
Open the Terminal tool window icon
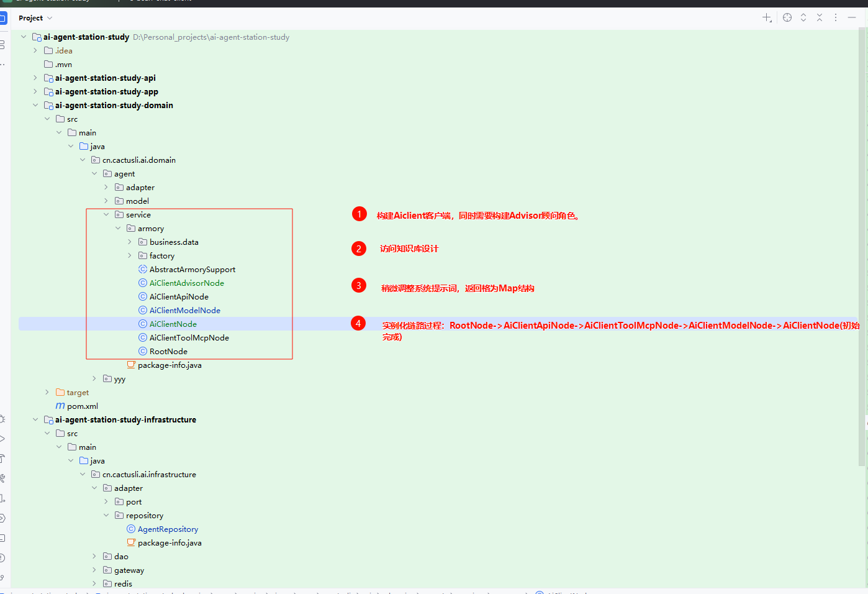[2, 537]
